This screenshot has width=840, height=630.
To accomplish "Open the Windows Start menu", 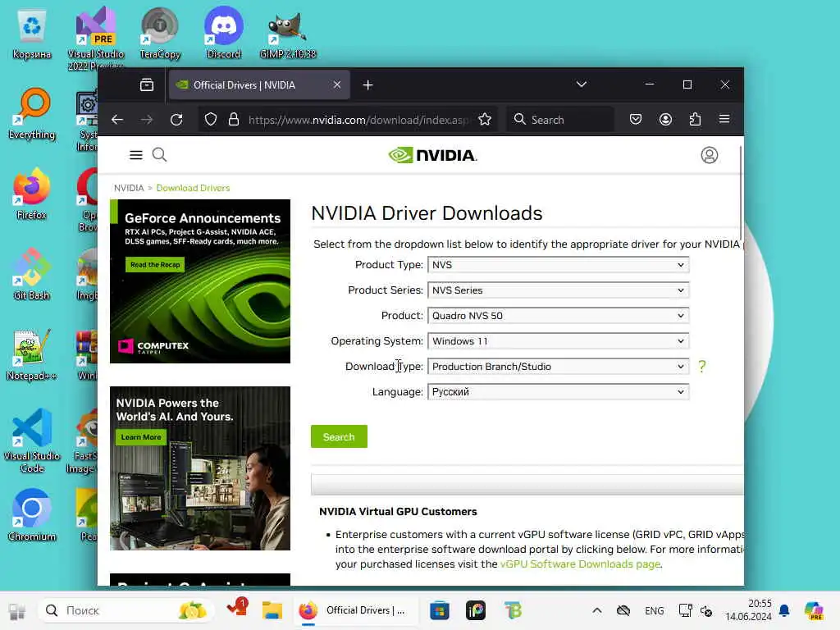I will click(17, 610).
